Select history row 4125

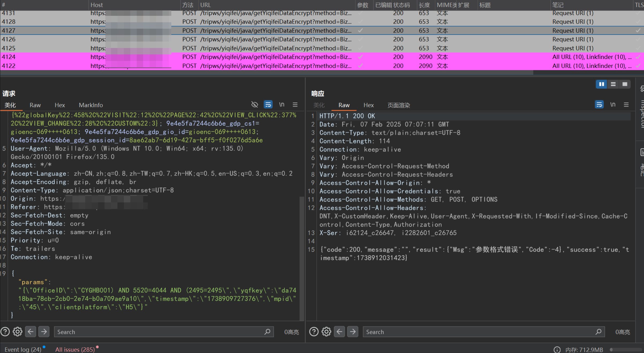[322, 48]
